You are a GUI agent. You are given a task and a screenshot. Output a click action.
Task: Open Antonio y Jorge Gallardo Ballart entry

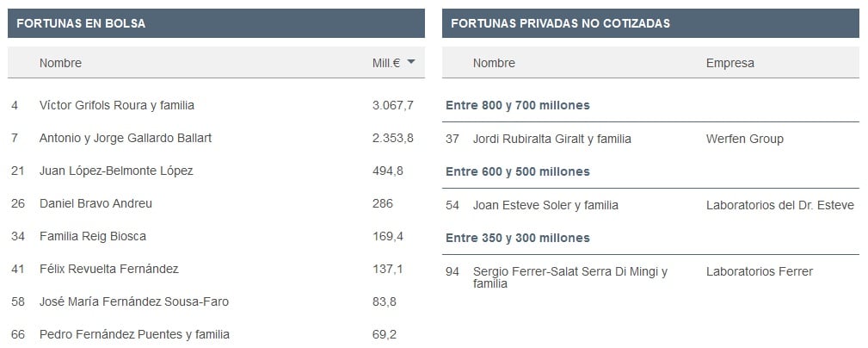point(126,138)
